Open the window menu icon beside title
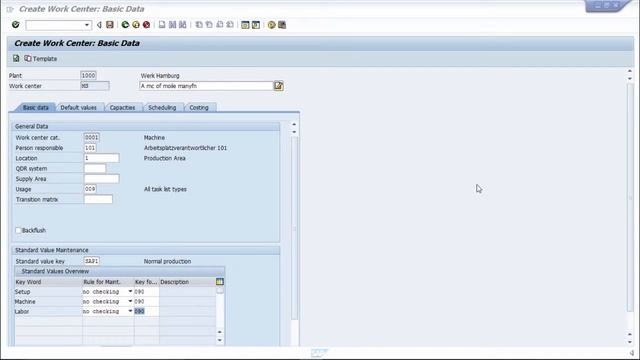 point(10,9)
